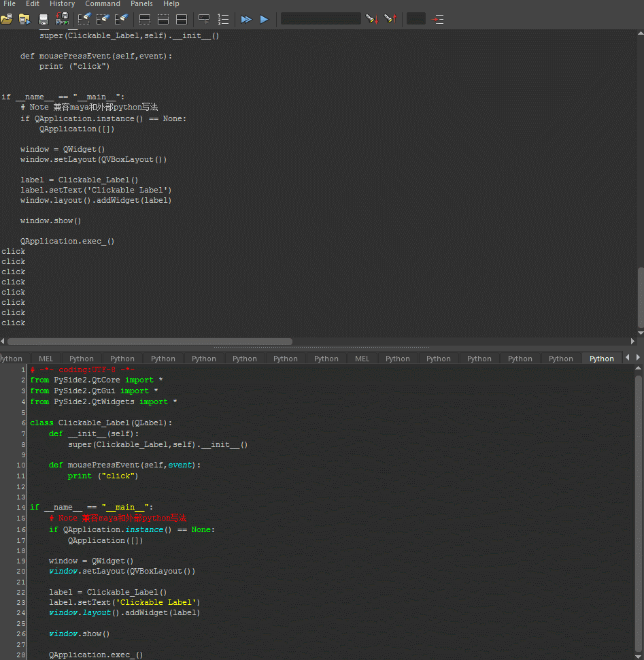Click the Clear All eraser icon

[x=121, y=19]
